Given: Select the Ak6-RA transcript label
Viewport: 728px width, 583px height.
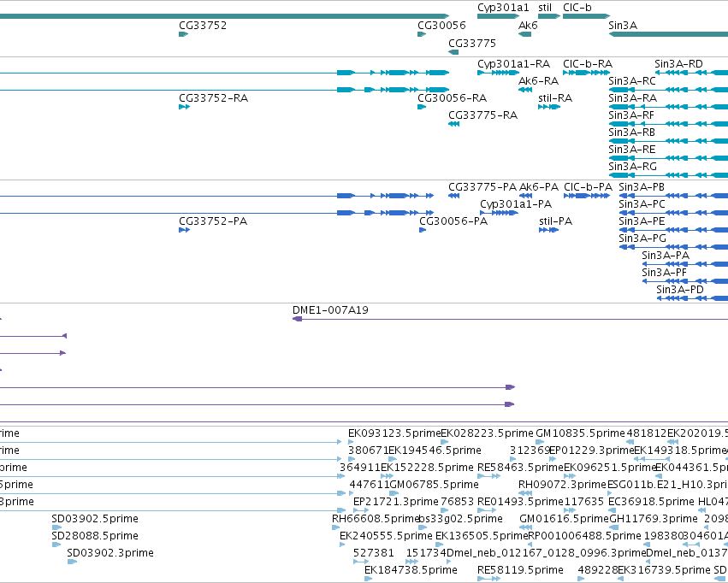Looking at the screenshot, I should 538,81.
